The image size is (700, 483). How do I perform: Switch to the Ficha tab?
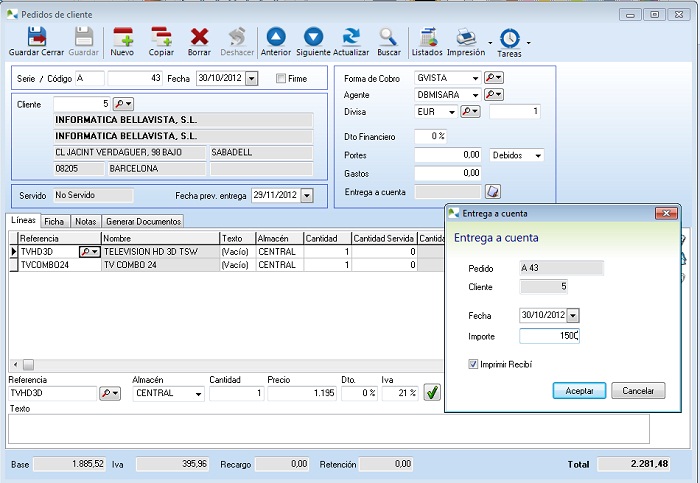pyautogui.click(x=54, y=221)
